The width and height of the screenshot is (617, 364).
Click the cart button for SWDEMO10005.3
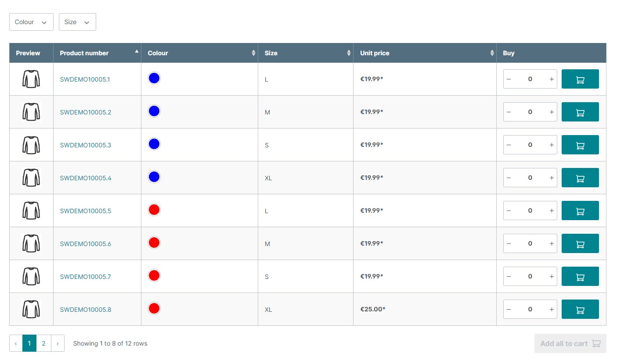click(580, 145)
